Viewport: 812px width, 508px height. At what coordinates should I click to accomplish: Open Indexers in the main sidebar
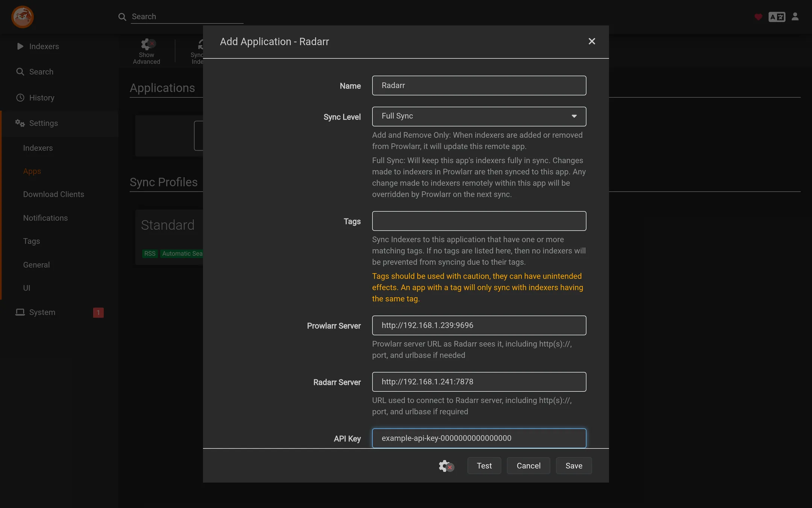(59, 46)
